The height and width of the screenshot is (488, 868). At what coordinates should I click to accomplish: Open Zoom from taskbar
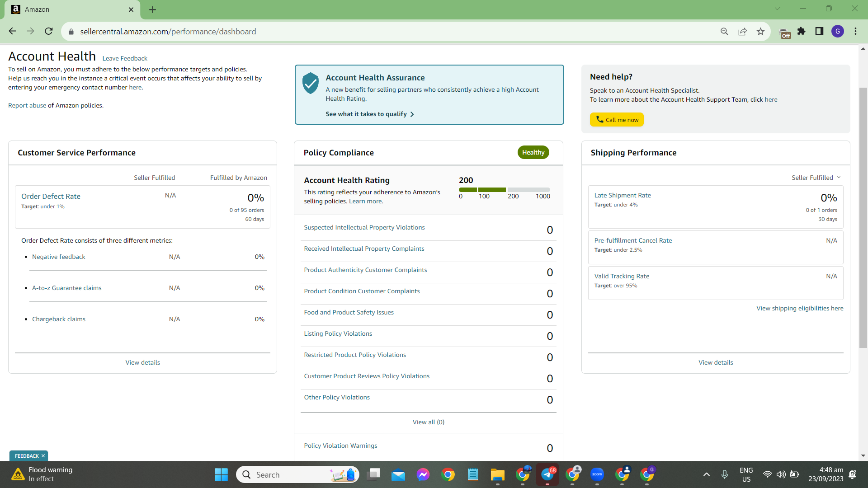(597, 474)
